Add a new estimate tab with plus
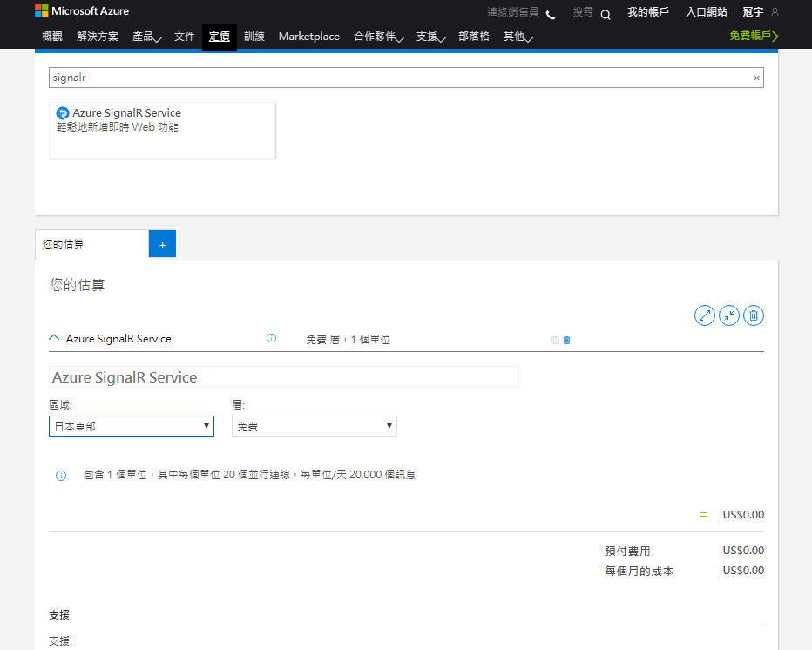The image size is (812, 650). pos(162,244)
